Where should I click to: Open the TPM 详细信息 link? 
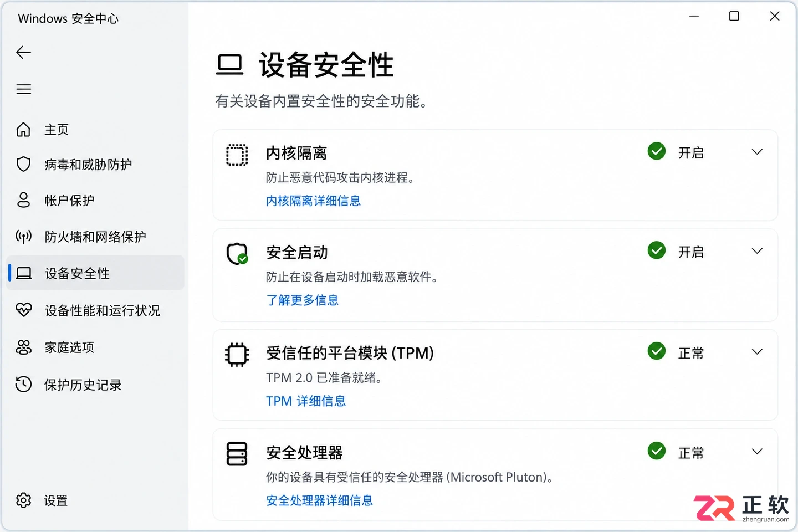coord(306,401)
